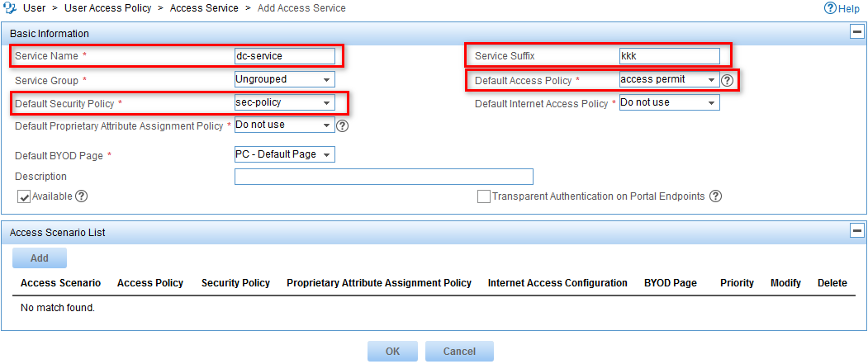Go to User Access Policy breadcrumb

[108, 8]
